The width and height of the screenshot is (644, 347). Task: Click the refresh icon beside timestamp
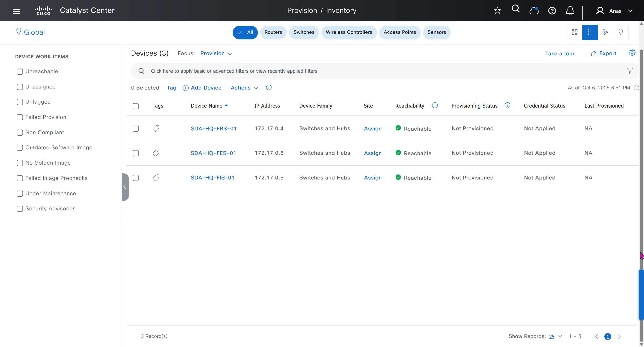(636, 88)
